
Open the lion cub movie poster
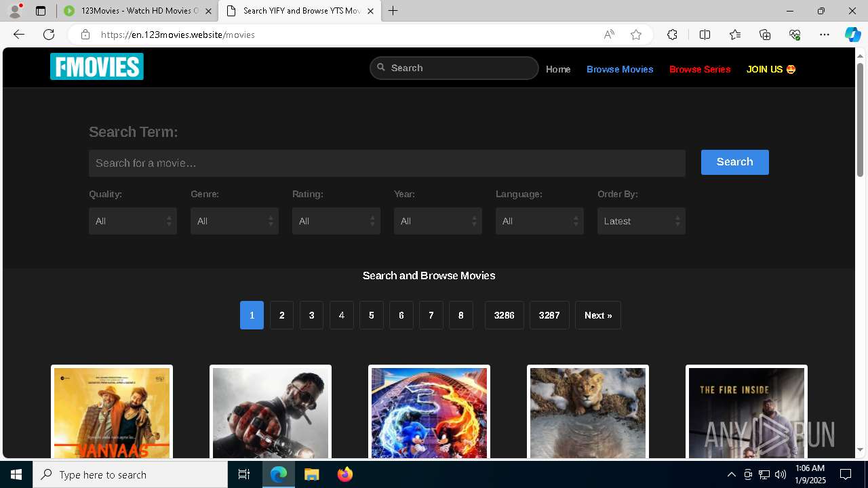point(588,413)
